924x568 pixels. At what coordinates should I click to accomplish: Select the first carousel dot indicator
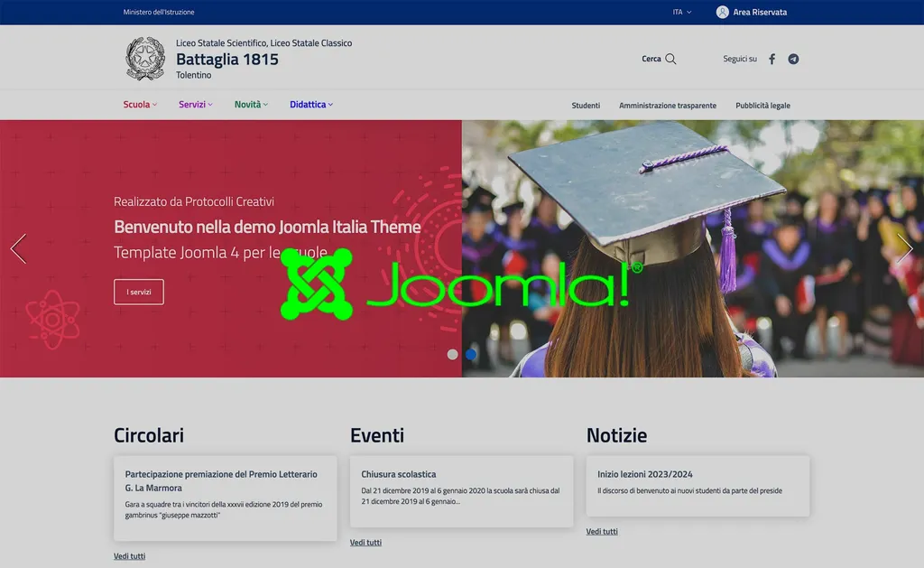click(x=453, y=355)
